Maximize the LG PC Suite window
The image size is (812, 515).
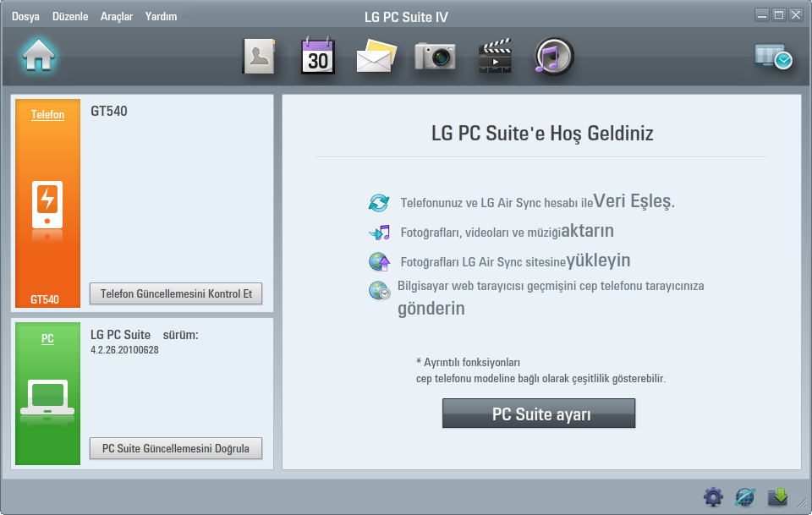coord(779,15)
